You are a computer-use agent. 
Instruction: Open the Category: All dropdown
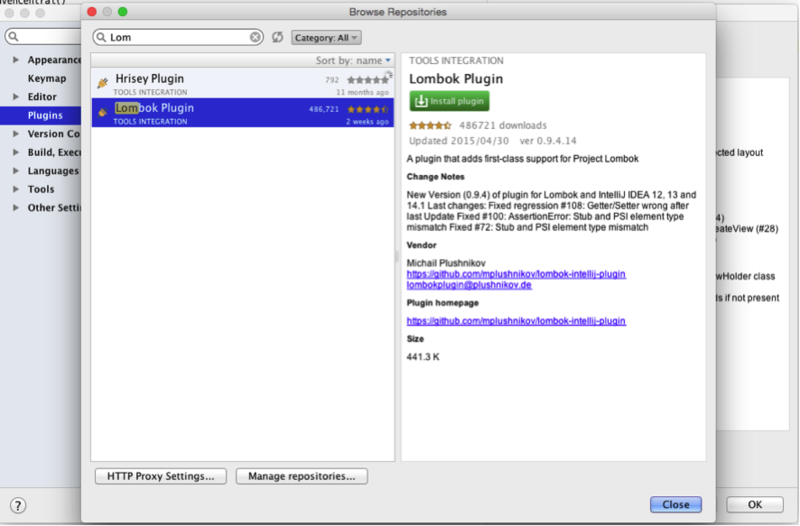coord(326,38)
